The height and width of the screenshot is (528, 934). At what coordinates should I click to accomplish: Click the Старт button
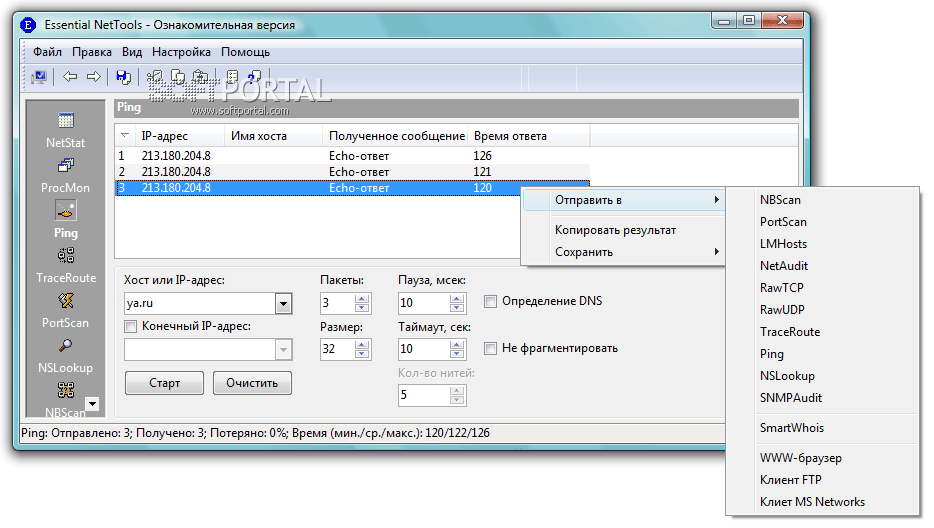[164, 383]
